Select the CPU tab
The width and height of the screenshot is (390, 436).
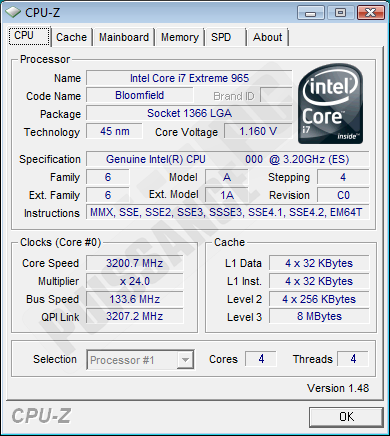[29, 36]
